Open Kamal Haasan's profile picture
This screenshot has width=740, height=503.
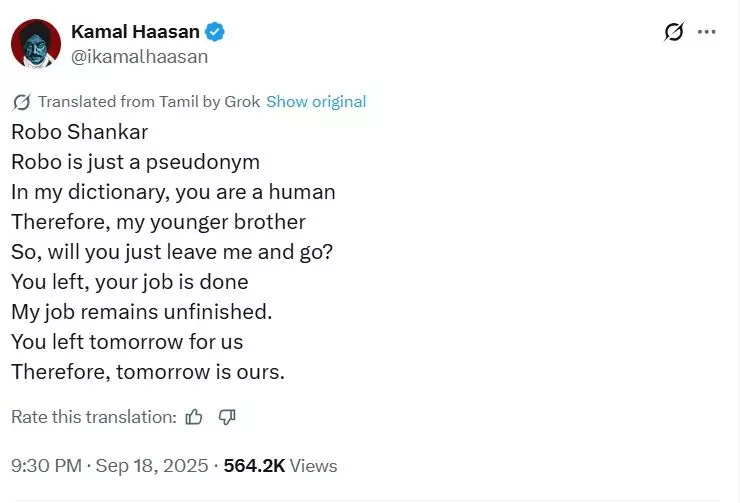pyautogui.click(x=35, y=44)
